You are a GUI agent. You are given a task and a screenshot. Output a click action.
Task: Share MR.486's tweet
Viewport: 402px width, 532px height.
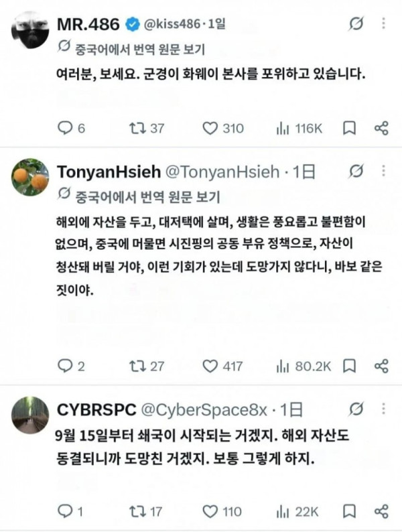coord(381,128)
